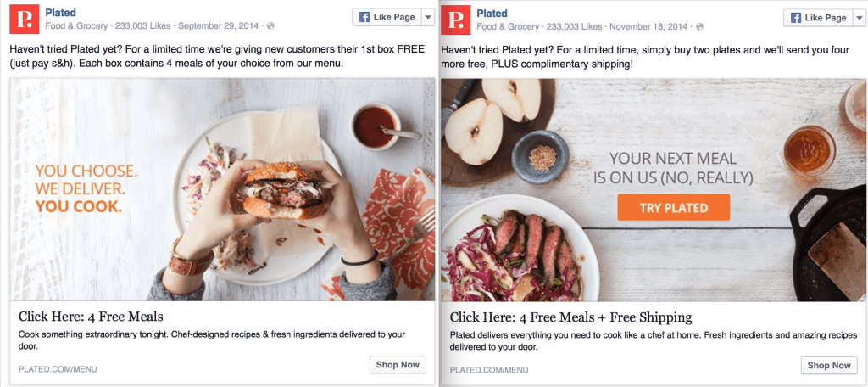This screenshot has width=868, height=387.
Task: Like the Plated page in left ad
Action: (x=383, y=18)
